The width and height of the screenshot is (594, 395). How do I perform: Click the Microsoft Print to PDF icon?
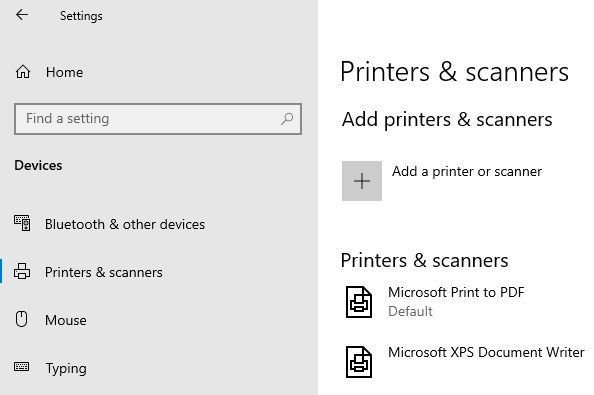(359, 302)
